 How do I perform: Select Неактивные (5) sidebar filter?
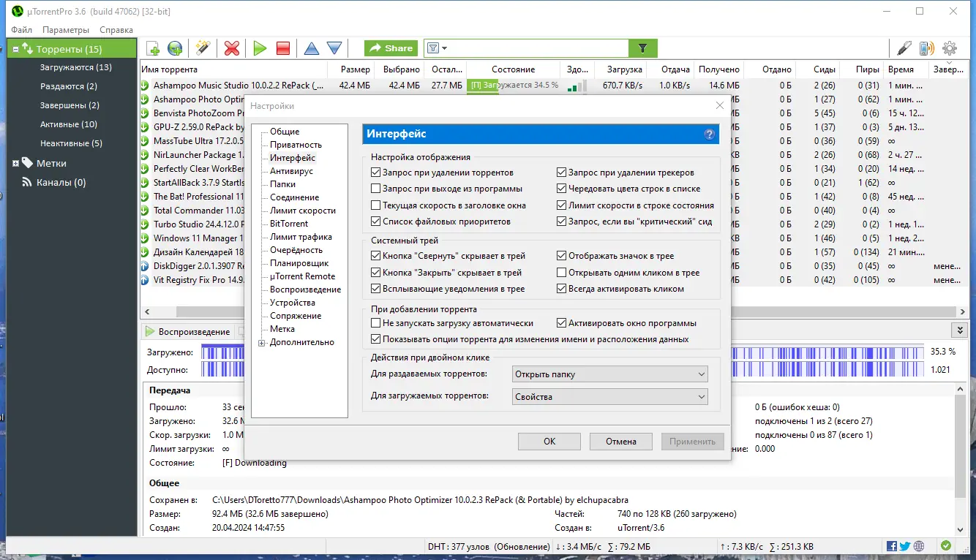point(71,143)
